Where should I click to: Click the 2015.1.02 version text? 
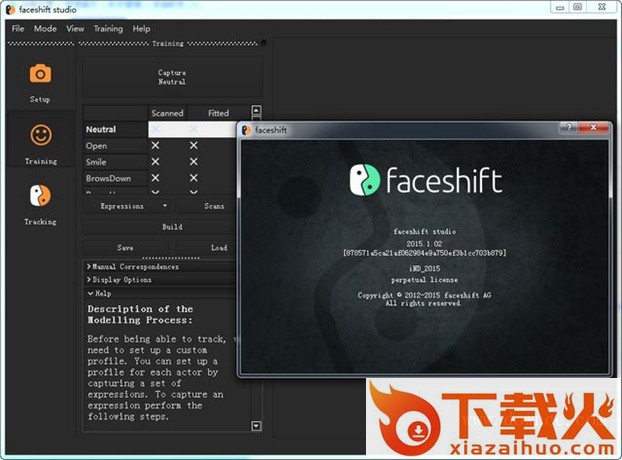pos(424,243)
